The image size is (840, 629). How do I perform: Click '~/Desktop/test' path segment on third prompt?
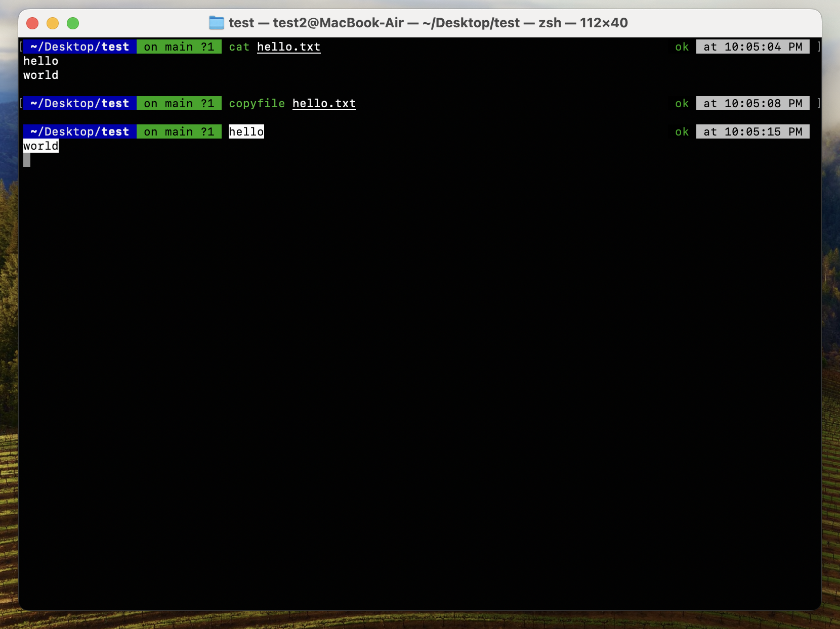point(80,131)
